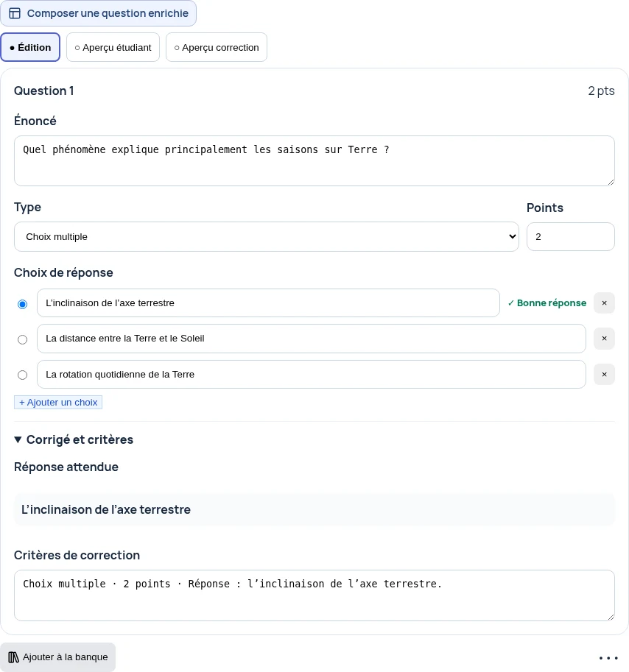Mark La rotation quotidienne de la Terre as correct
The height and width of the screenshot is (672, 629).
pyautogui.click(x=22, y=375)
